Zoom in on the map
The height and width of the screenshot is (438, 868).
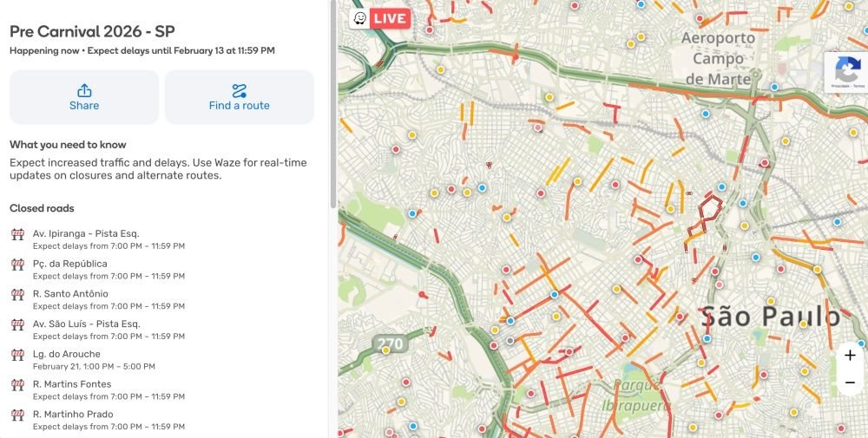[850, 355]
